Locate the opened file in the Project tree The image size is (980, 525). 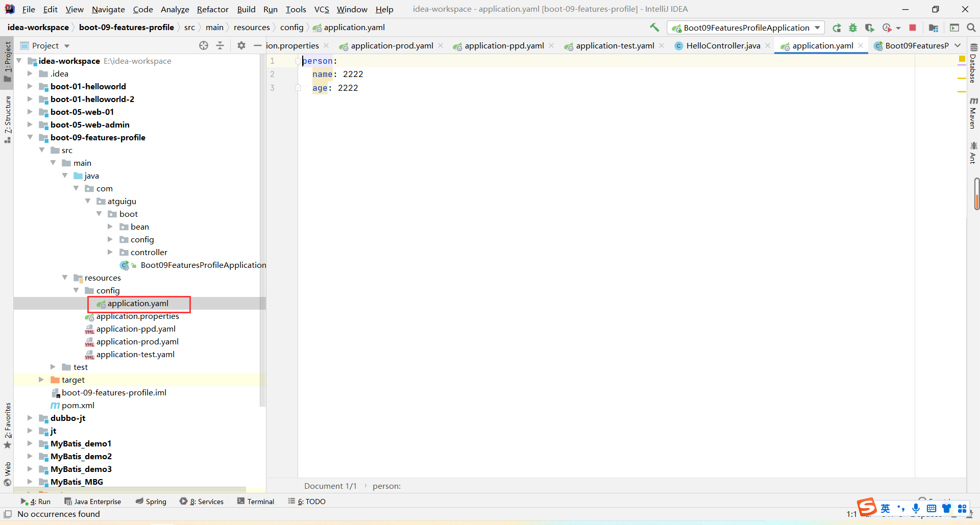(x=204, y=45)
